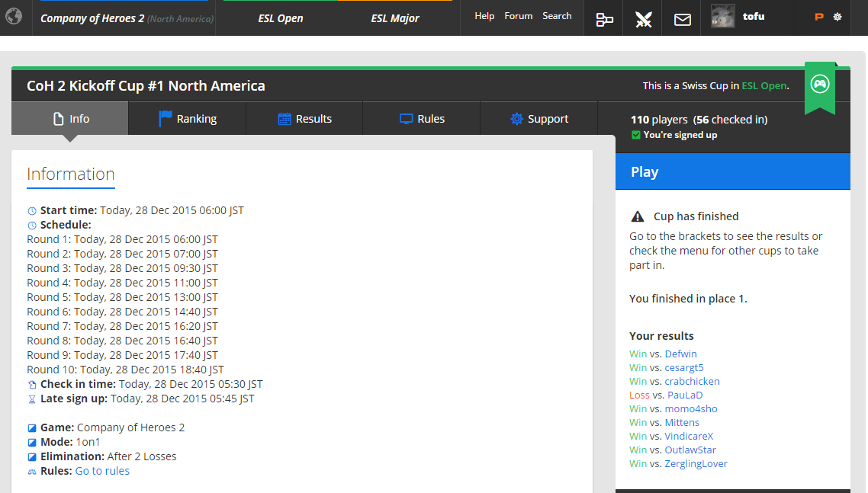Click the cup title CoH 2 Kickoff Cup #1
The image size is (868, 493).
[x=146, y=86]
